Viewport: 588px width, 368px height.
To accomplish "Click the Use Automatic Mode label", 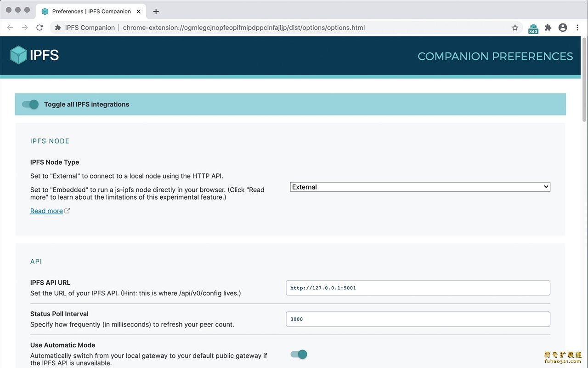I will click(x=63, y=345).
